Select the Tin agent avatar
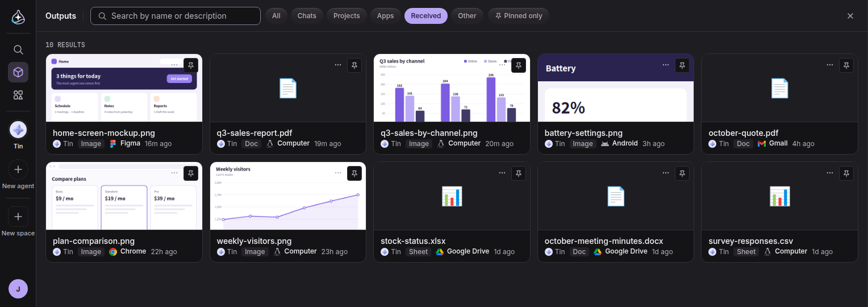Screen dimensions: 868x307 [18, 130]
